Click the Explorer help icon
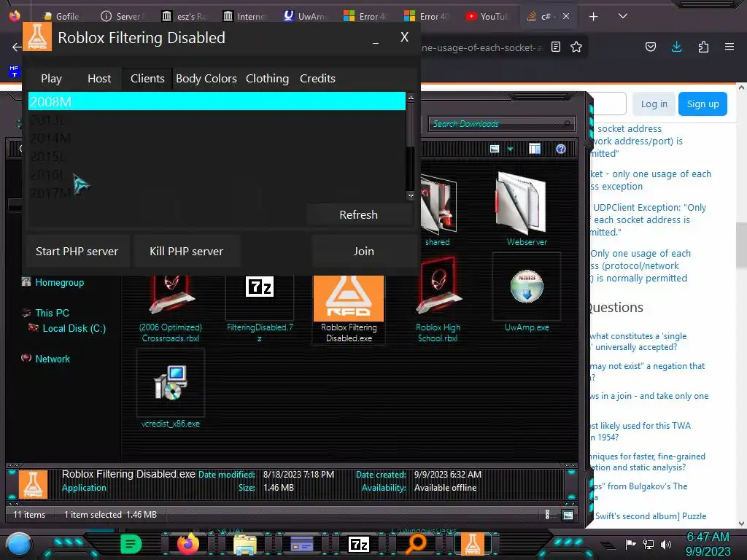747x560 pixels. [561, 149]
